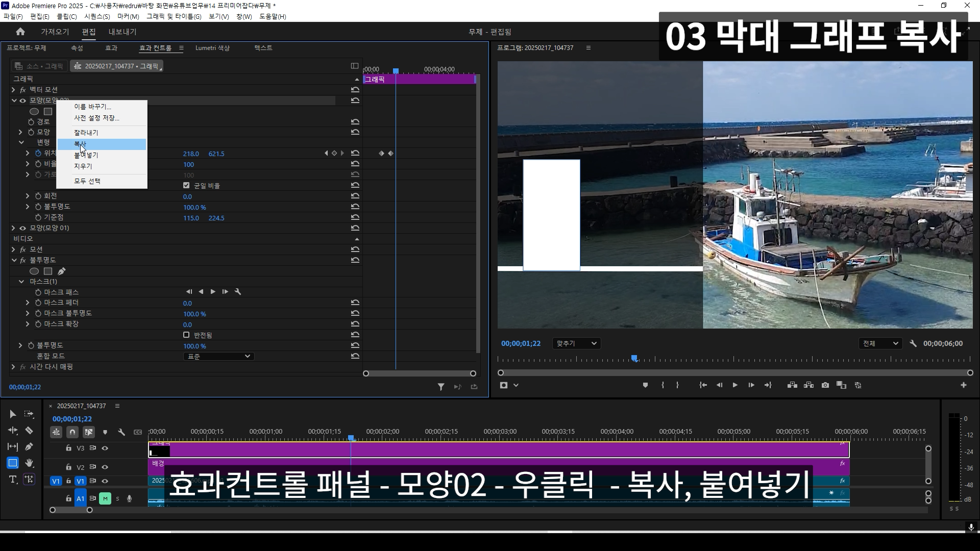Image resolution: width=980 pixels, height=551 pixels.
Task: Select the Type tool
Action: [x=13, y=479]
